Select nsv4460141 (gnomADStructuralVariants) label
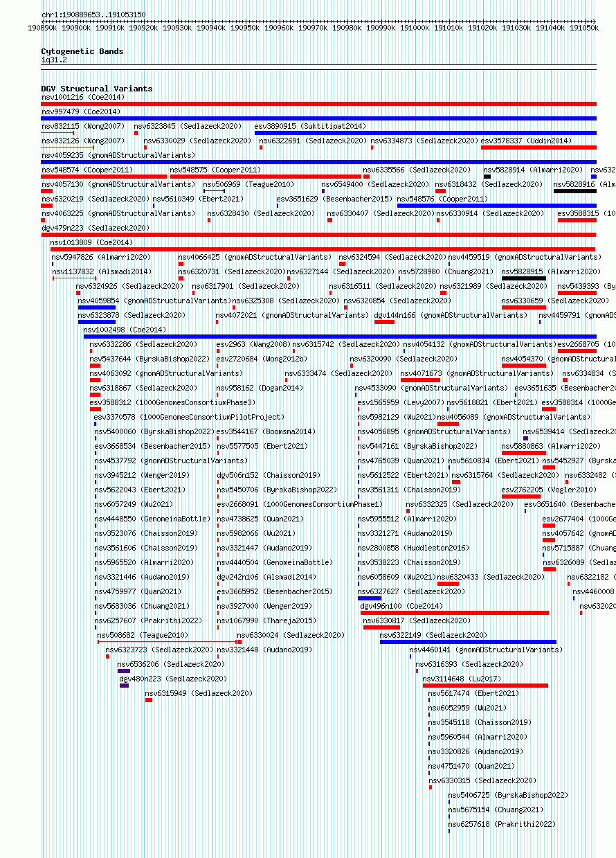The height and width of the screenshot is (858, 616). pos(486,650)
